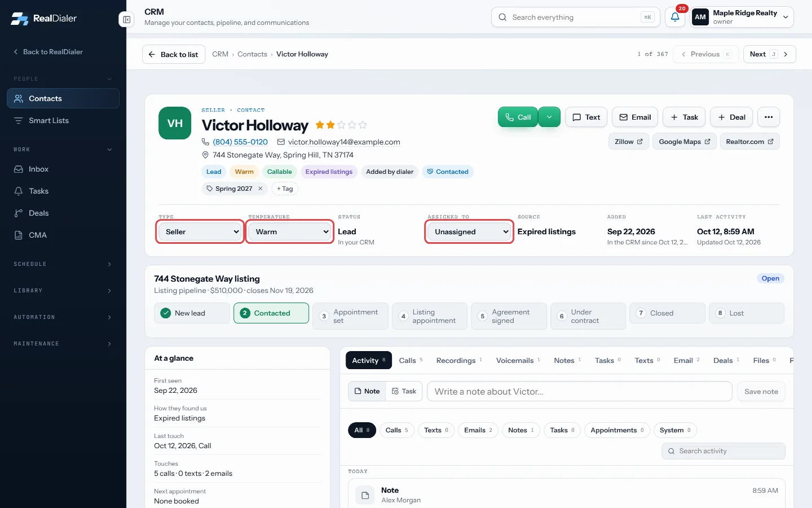Screen dimensions: 812x508
Task: Click Back to list button
Action: (174, 54)
